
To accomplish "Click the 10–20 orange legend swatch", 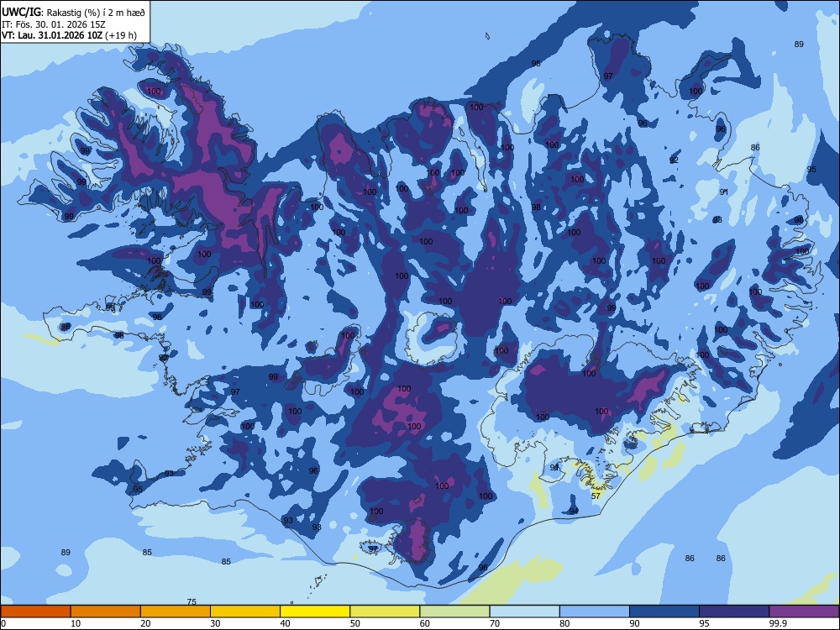I will [106, 612].
